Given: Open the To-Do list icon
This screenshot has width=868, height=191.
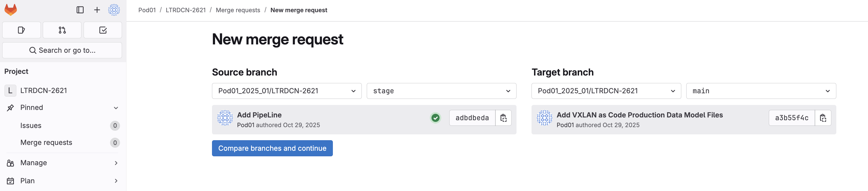Looking at the screenshot, I should click(103, 30).
